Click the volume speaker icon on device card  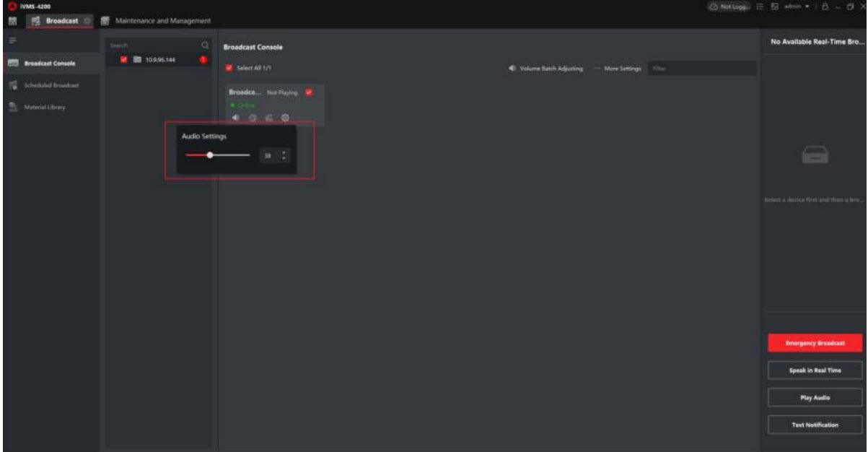point(234,118)
